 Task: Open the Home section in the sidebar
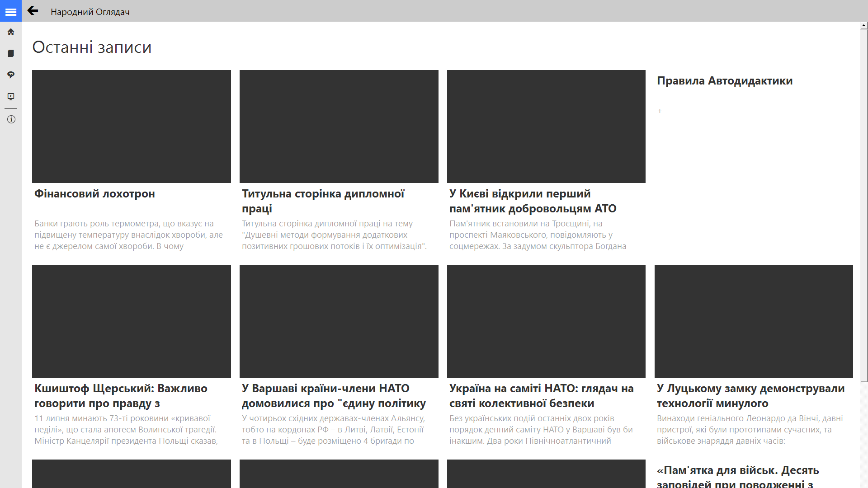(x=11, y=32)
